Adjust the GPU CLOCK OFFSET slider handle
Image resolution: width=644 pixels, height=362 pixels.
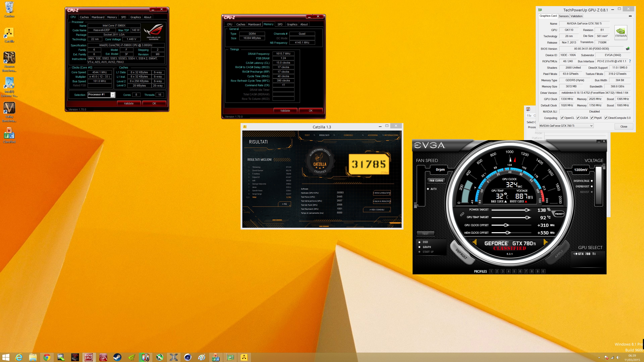pos(506,225)
